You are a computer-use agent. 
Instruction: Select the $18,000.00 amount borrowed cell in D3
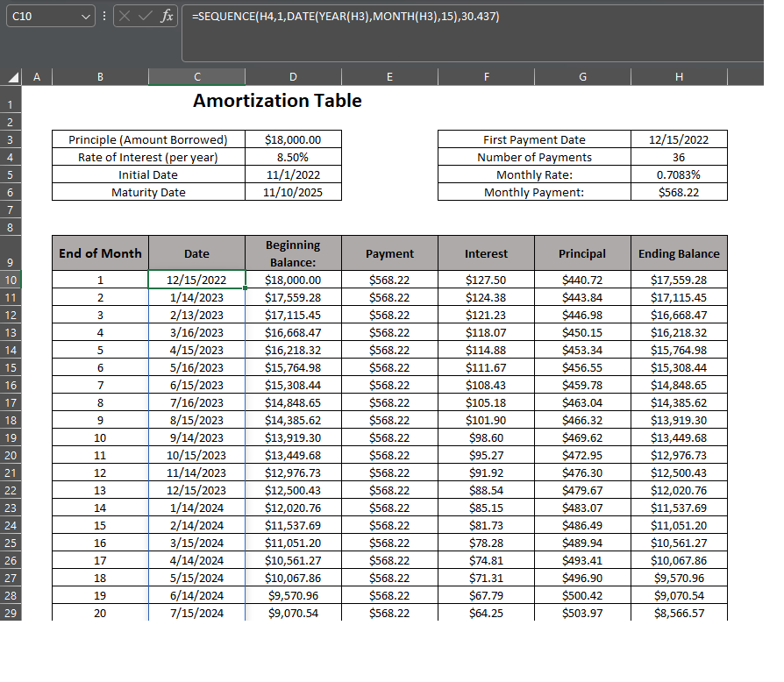coord(293,139)
